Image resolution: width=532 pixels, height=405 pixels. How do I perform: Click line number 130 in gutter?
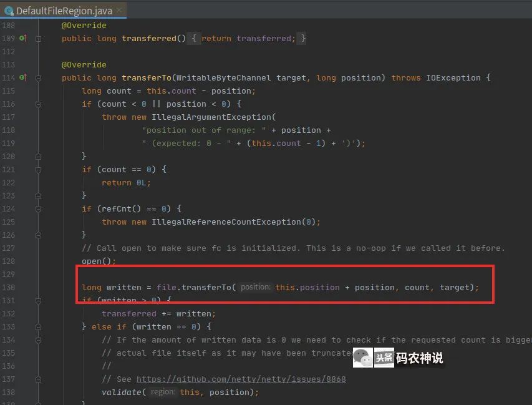click(x=8, y=288)
